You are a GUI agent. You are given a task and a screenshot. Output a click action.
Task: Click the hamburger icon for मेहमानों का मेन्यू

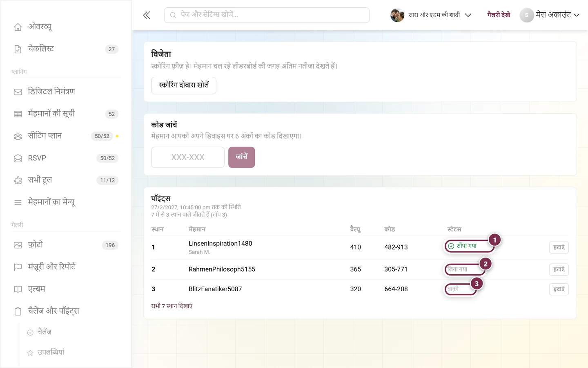coord(18,202)
